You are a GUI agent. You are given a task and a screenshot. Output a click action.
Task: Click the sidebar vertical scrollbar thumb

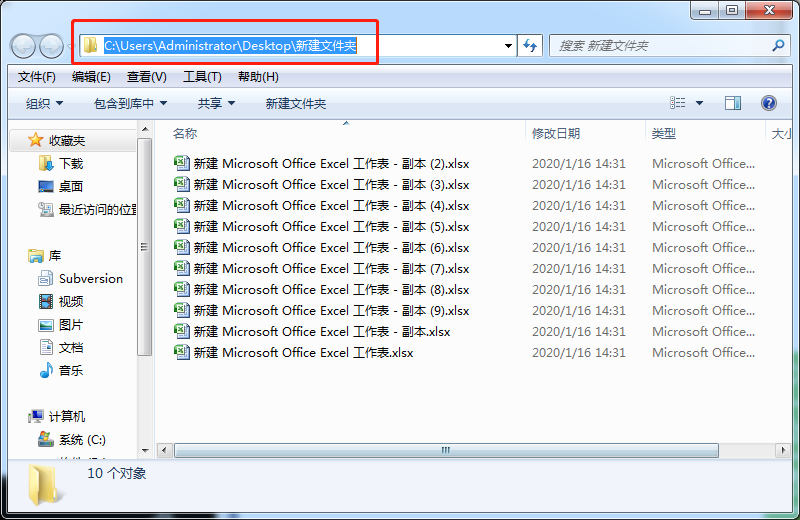(145, 246)
